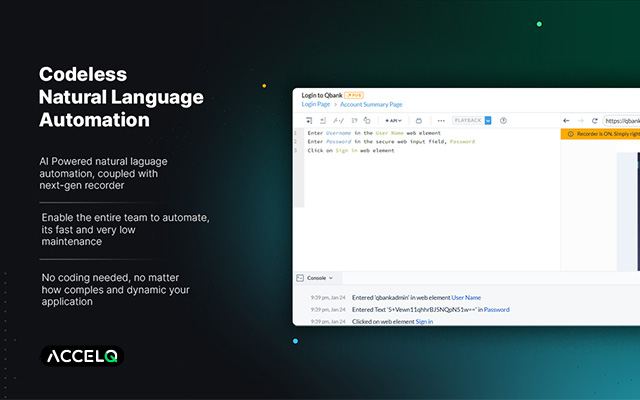
Task: Open the Login Page breadcrumb
Action: pos(316,104)
